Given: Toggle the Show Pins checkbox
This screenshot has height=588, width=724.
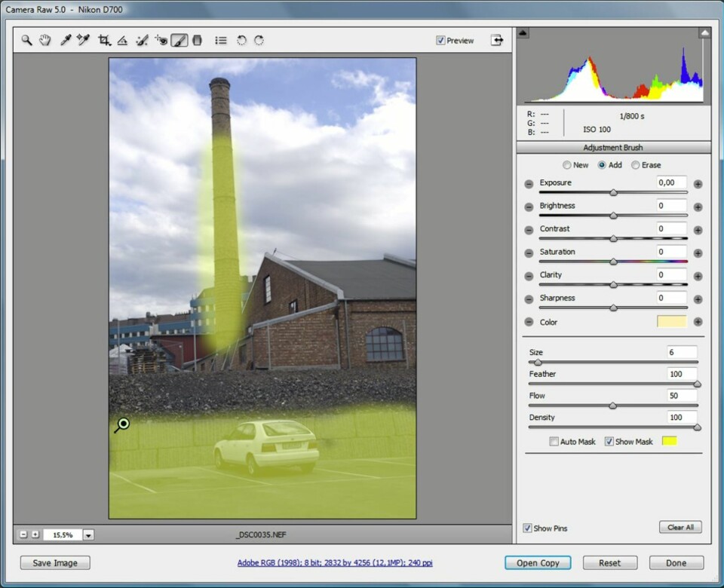Looking at the screenshot, I should point(527,528).
